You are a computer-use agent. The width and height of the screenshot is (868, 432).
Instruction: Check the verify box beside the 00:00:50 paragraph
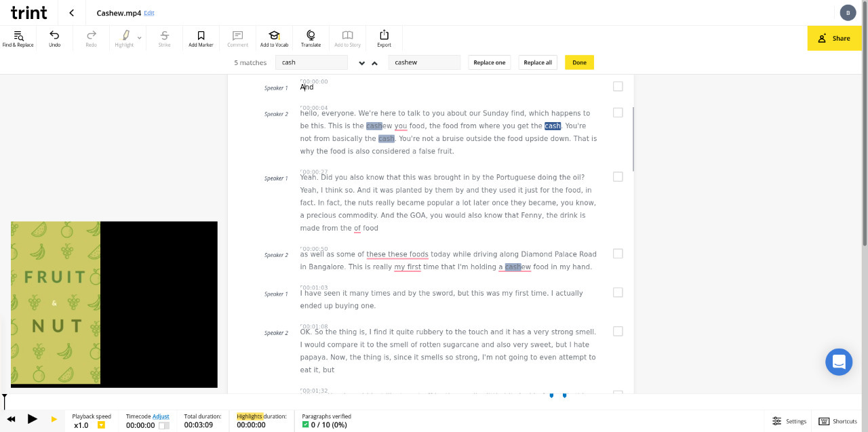coord(618,253)
